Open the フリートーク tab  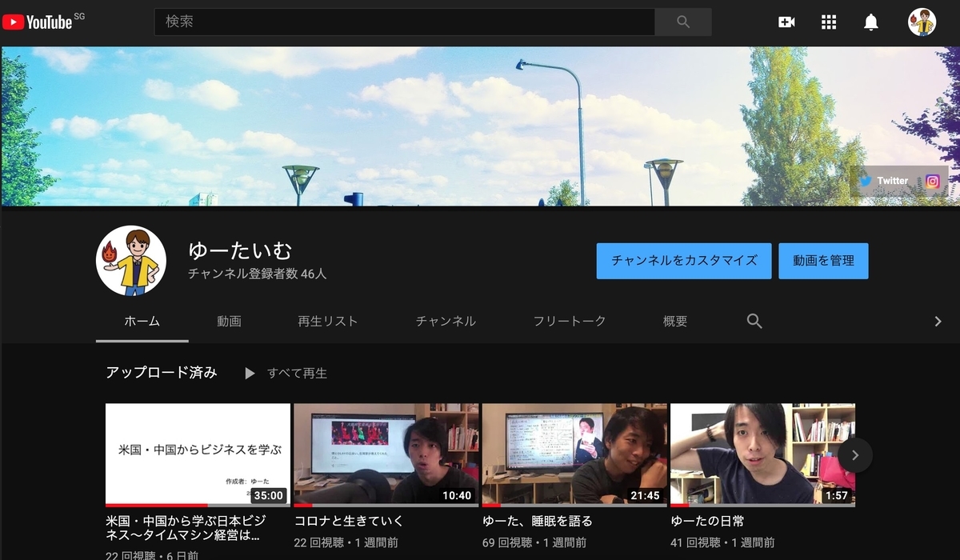(570, 321)
